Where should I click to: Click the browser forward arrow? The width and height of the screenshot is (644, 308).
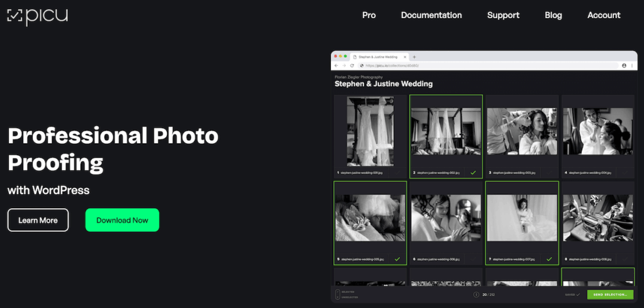(x=344, y=65)
